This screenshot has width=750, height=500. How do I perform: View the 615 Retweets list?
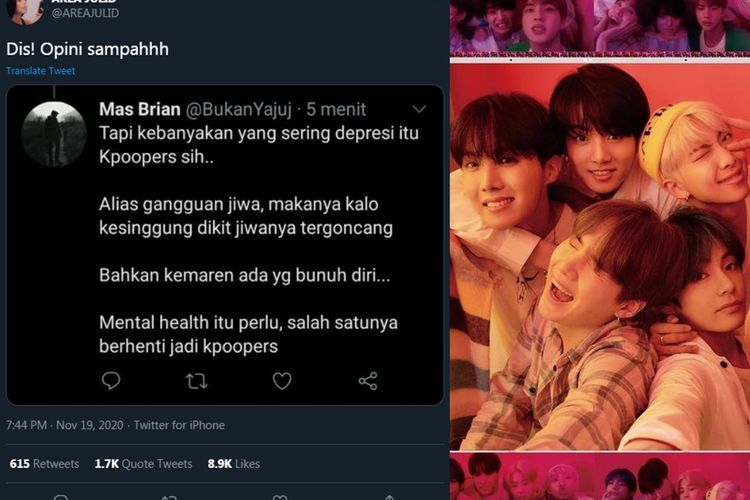point(44,464)
